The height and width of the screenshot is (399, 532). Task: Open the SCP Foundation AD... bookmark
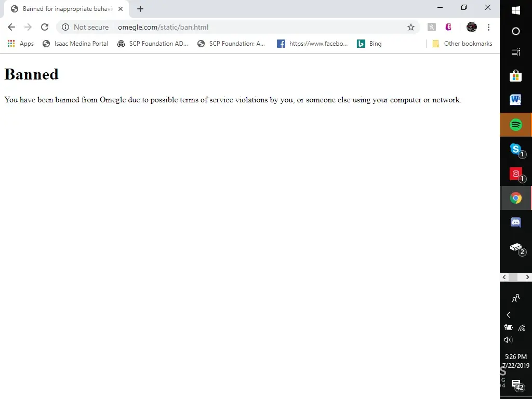[x=152, y=44]
